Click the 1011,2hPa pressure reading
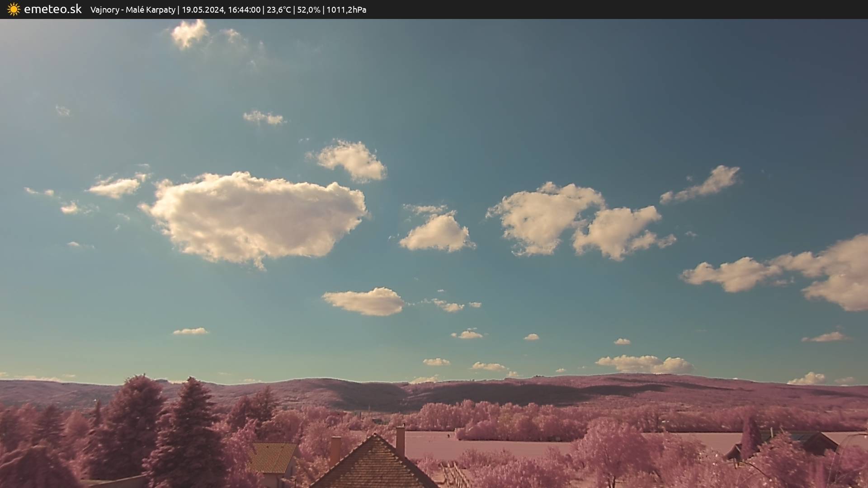 point(346,10)
